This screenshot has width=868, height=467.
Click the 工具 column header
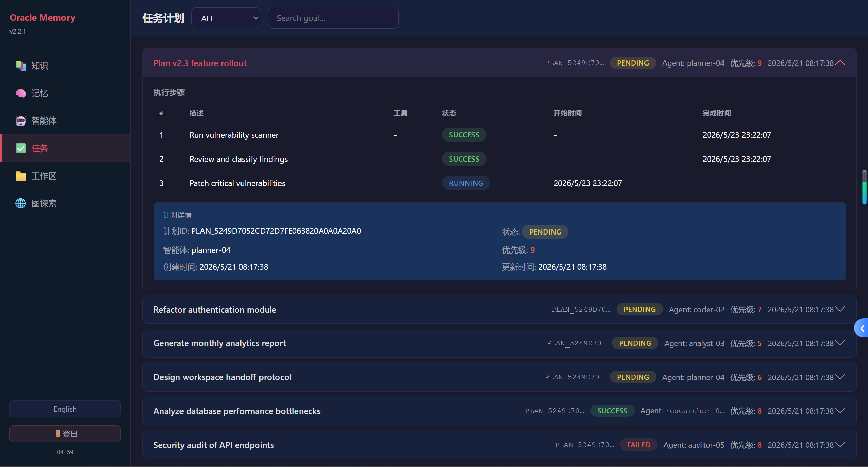400,113
